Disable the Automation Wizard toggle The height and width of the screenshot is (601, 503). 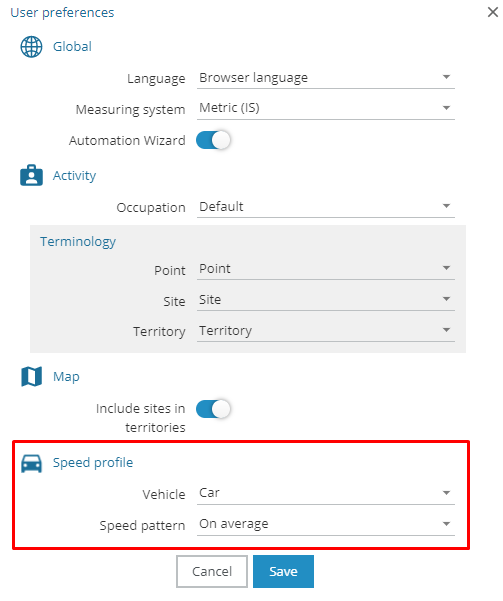click(213, 140)
